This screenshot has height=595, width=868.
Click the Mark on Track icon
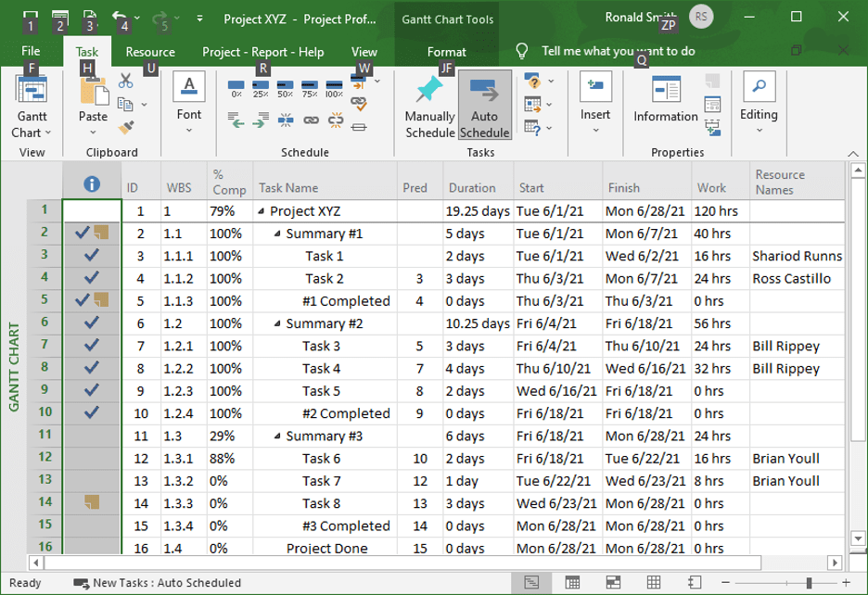pyautogui.click(x=359, y=83)
